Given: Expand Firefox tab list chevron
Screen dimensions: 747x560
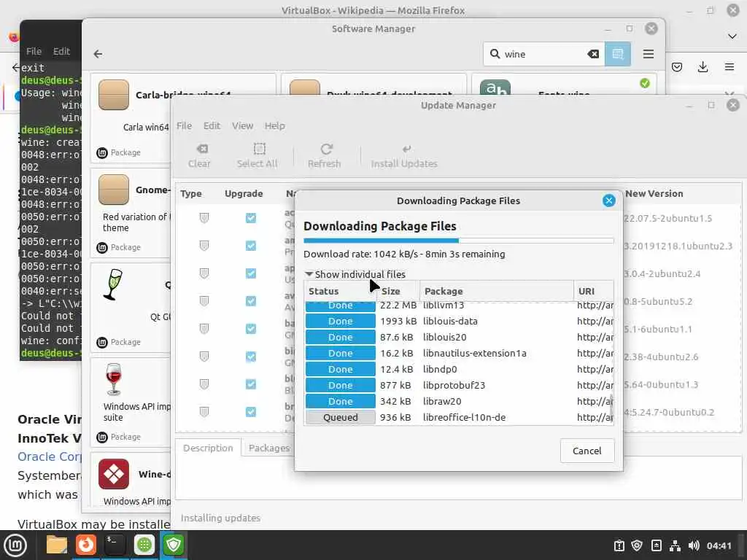Looking at the screenshot, I should pyautogui.click(x=732, y=36).
